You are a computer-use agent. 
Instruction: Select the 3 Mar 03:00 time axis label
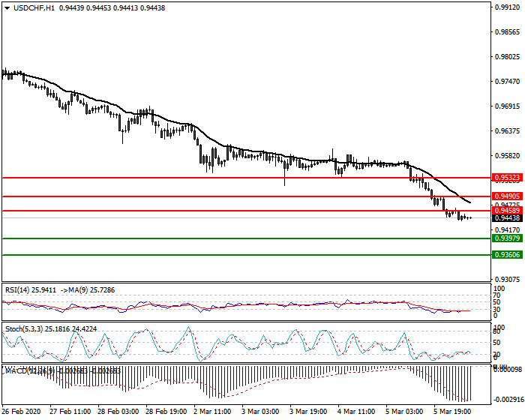260,411
